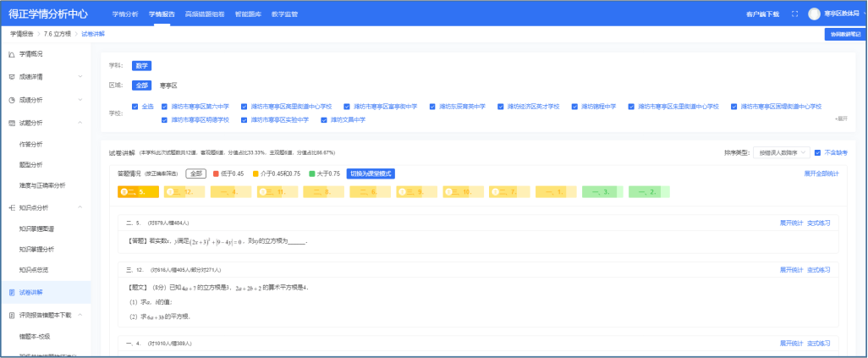868x358 pixels.
Task: Click the user avatar in top bar
Action: click(814, 14)
